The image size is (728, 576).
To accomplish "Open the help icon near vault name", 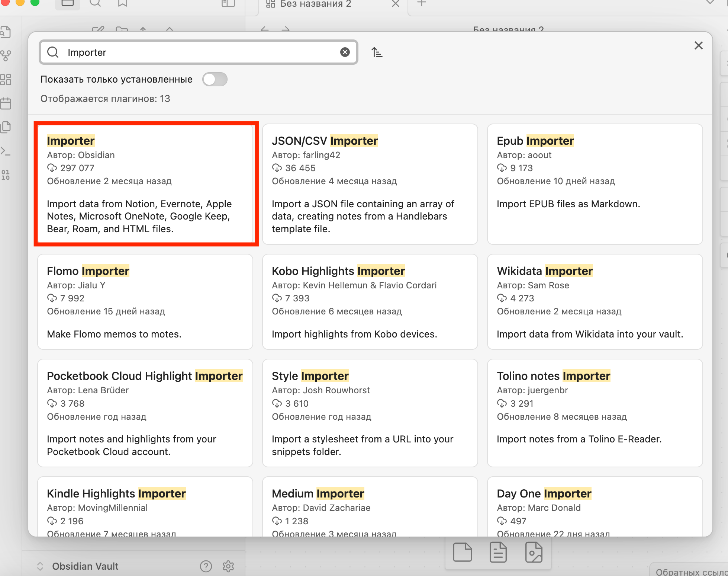I will point(206,566).
